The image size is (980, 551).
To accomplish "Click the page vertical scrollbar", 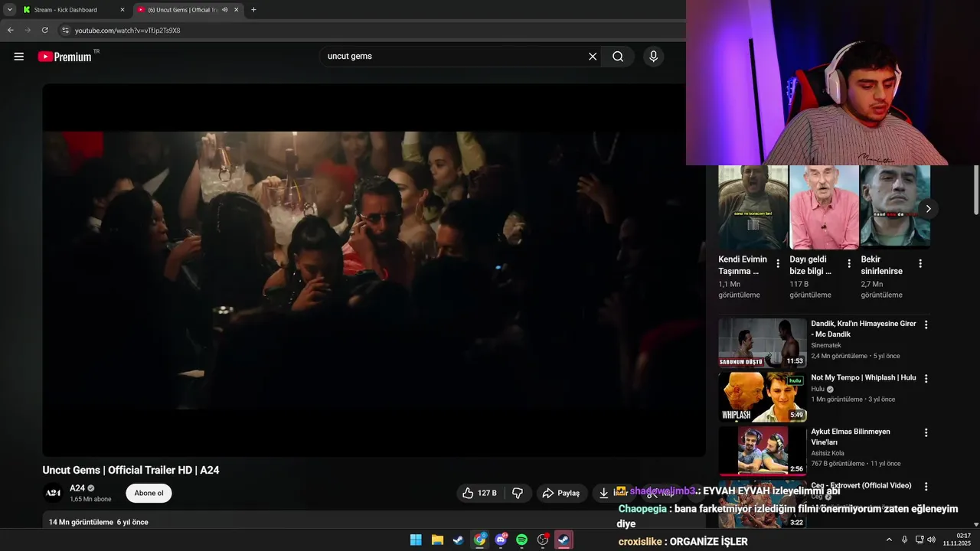I will [x=975, y=189].
